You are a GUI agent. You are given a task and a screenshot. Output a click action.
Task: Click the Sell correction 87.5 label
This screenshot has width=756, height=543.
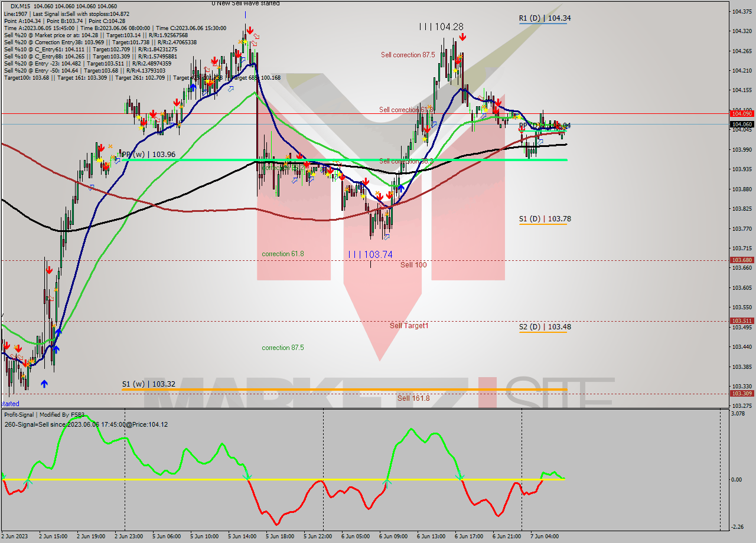[408, 55]
